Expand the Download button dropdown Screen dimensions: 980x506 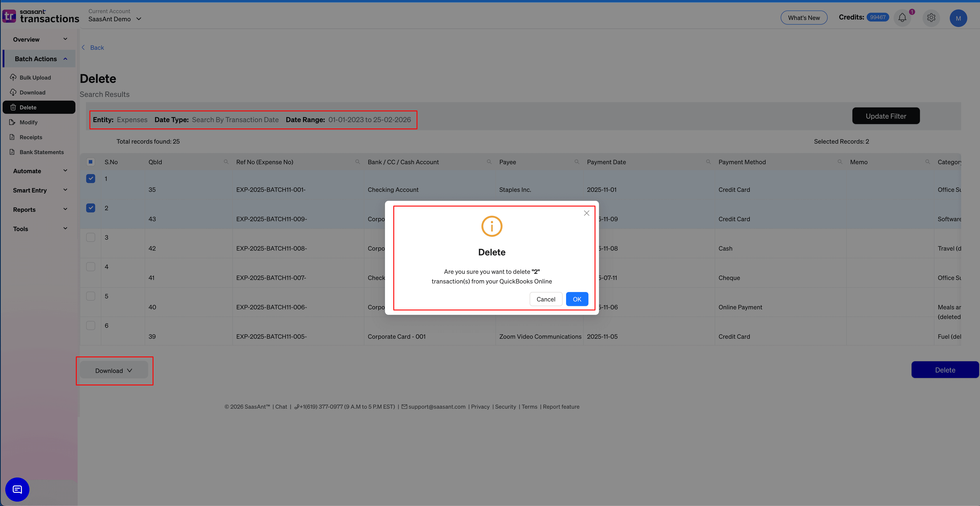(x=130, y=370)
